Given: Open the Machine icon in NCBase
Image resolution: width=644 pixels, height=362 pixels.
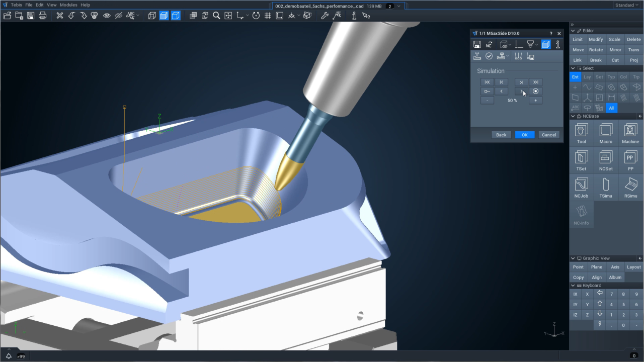Looking at the screenshot, I should click(x=630, y=134).
